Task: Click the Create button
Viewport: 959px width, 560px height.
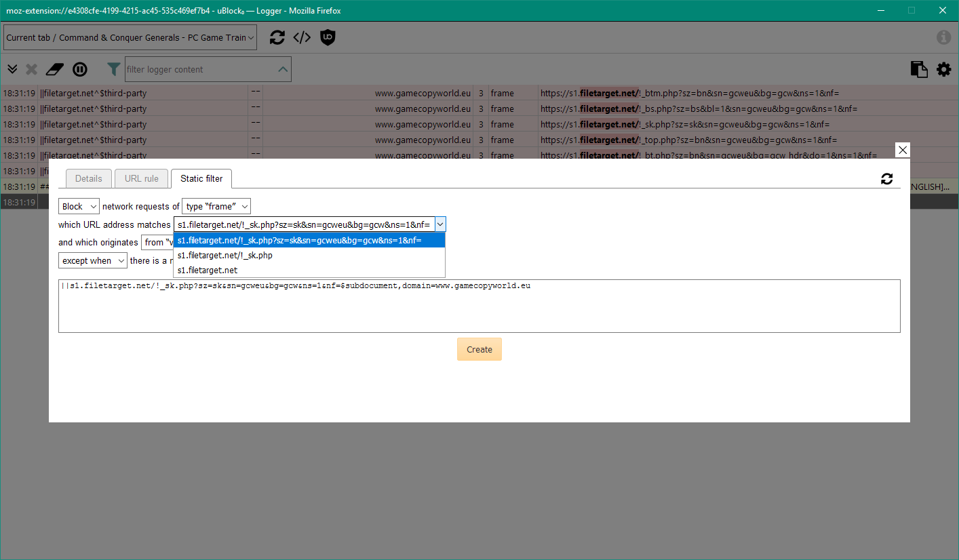Action: (480, 349)
